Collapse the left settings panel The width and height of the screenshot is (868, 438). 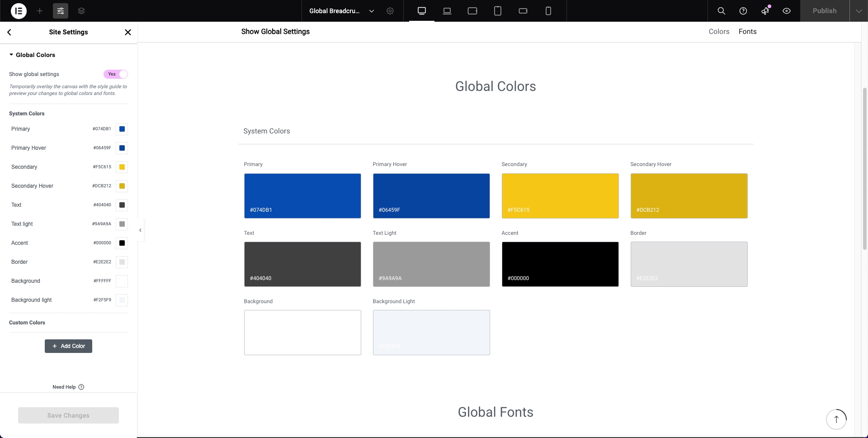point(140,230)
